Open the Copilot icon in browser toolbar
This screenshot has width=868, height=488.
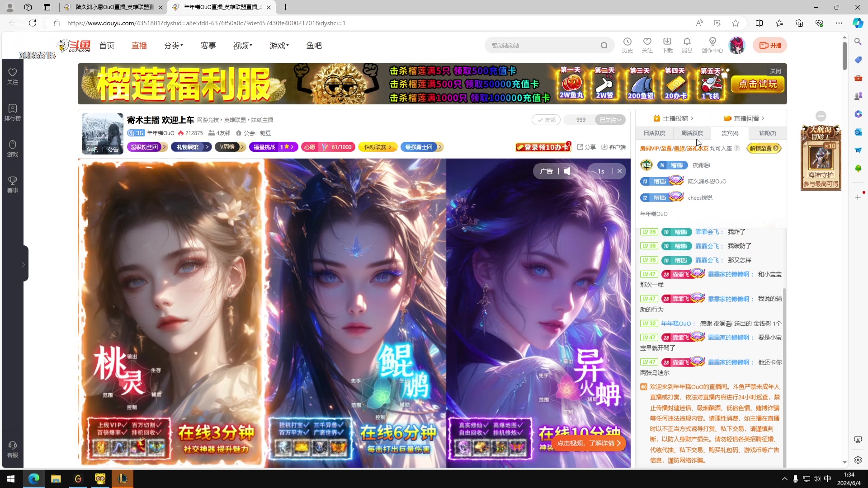pyautogui.click(x=858, y=23)
